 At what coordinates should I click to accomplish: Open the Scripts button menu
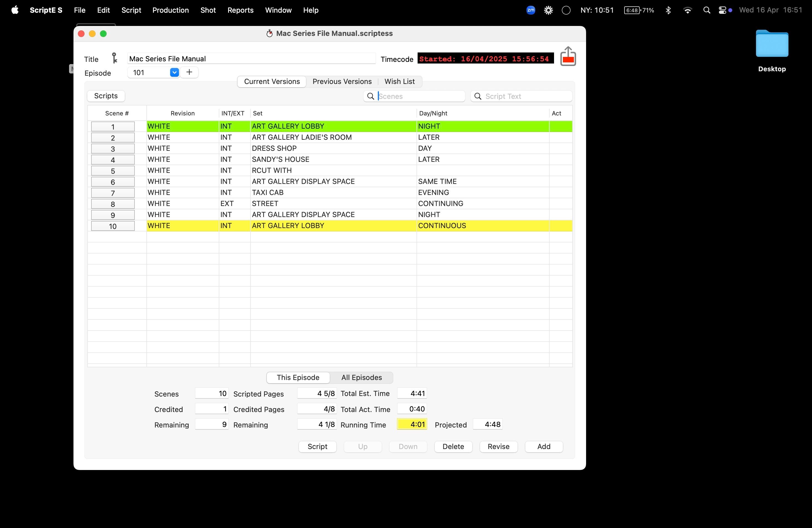[106, 96]
